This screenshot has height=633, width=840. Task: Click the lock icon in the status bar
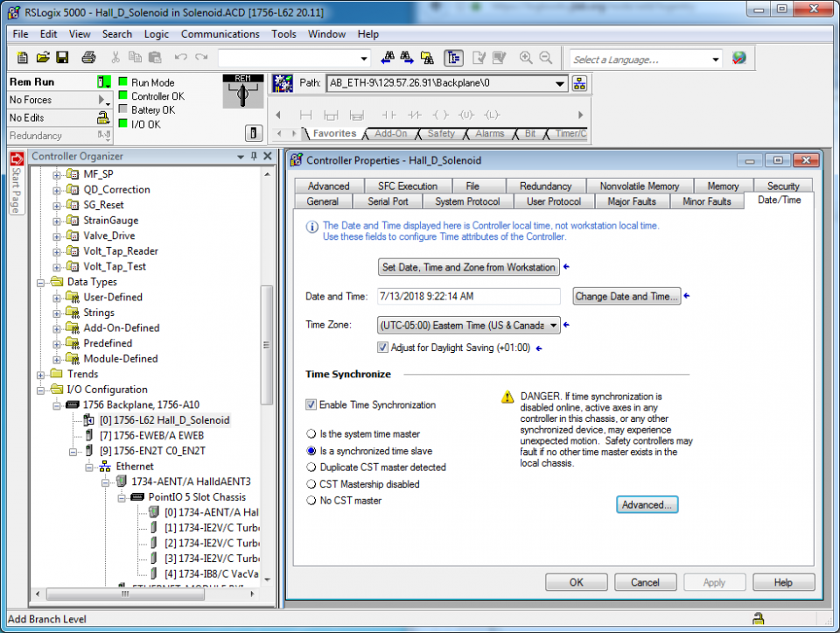coord(758,618)
